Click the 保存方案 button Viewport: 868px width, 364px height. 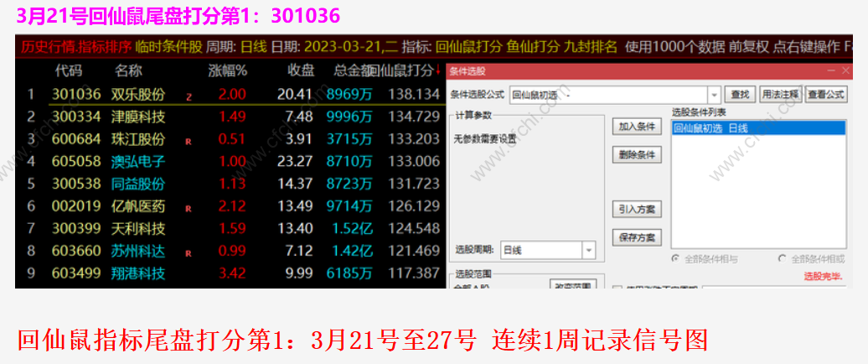click(637, 237)
